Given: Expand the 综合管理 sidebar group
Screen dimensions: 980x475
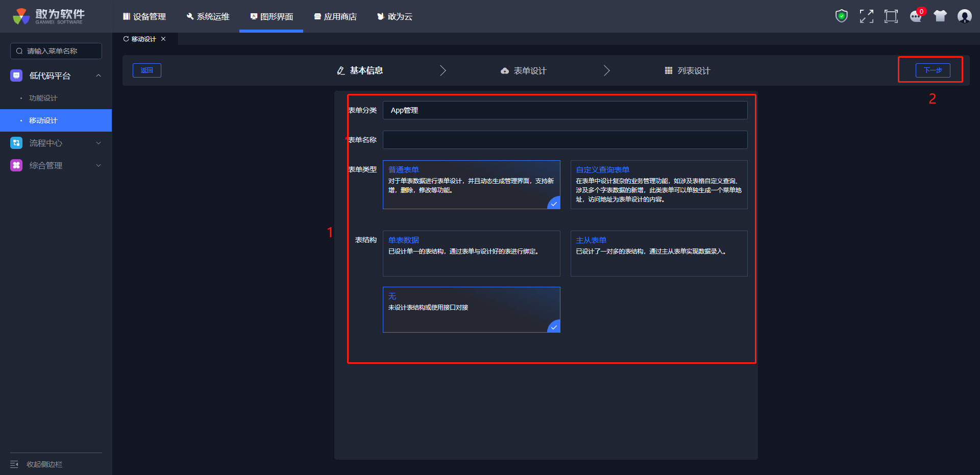Looking at the screenshot, I should pyautogui.click(x=56, y=165).
